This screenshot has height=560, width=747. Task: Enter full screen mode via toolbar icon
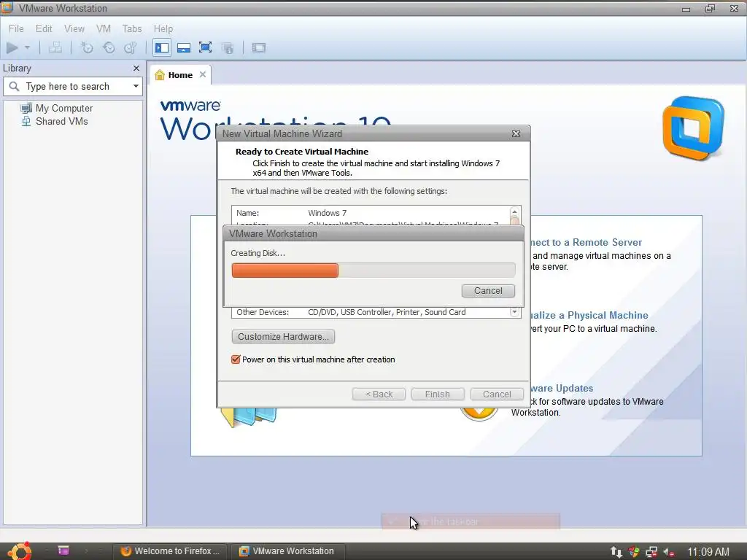point(205,47)
